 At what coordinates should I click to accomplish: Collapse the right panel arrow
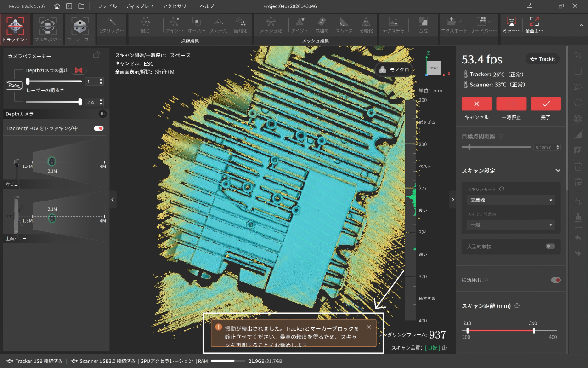(x=452, y=200)
